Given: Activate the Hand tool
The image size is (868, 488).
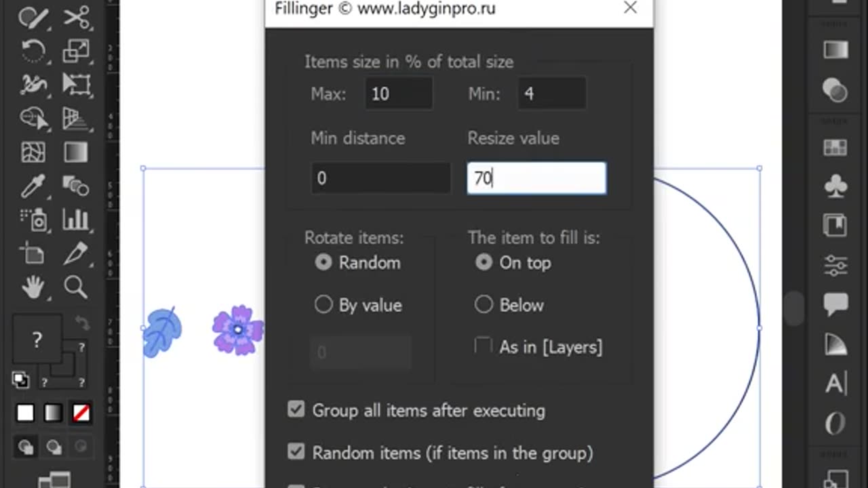Looking at the screenshot, I should 33,287.
